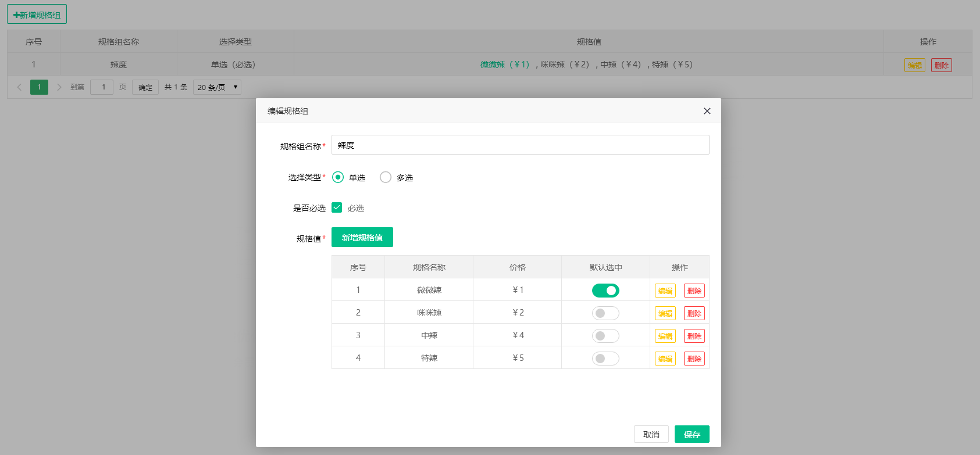Delete the 咪咪辣 spec value row
Viewport: 980px width, 455px height.
694,313
